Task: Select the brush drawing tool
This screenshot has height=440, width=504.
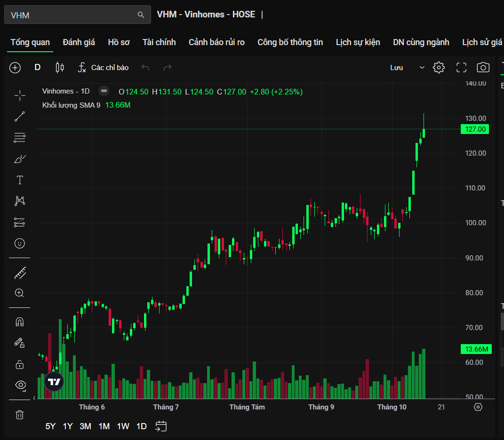Action: coord(20,159)
